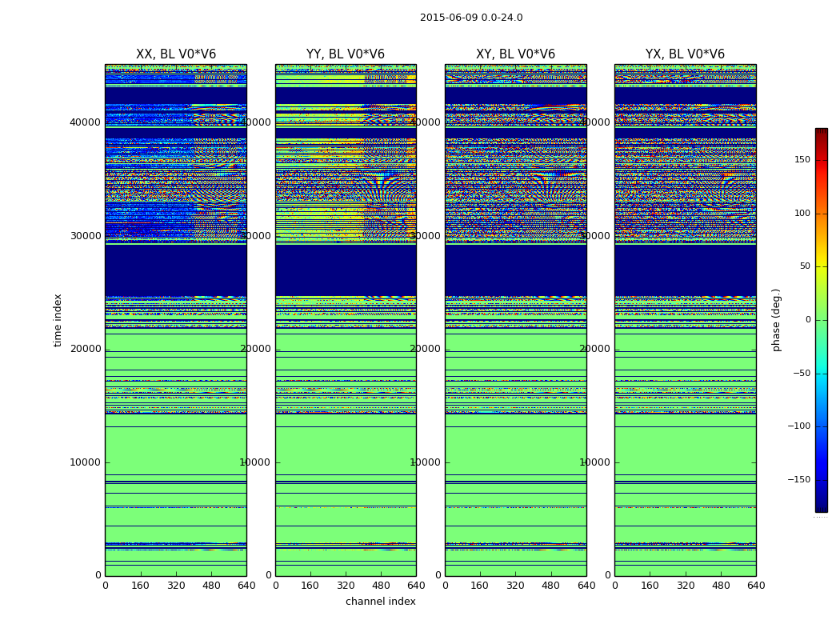Click the "time index" y-axis label
This screenshot has width=840, height=640.
tap(58, 320)
